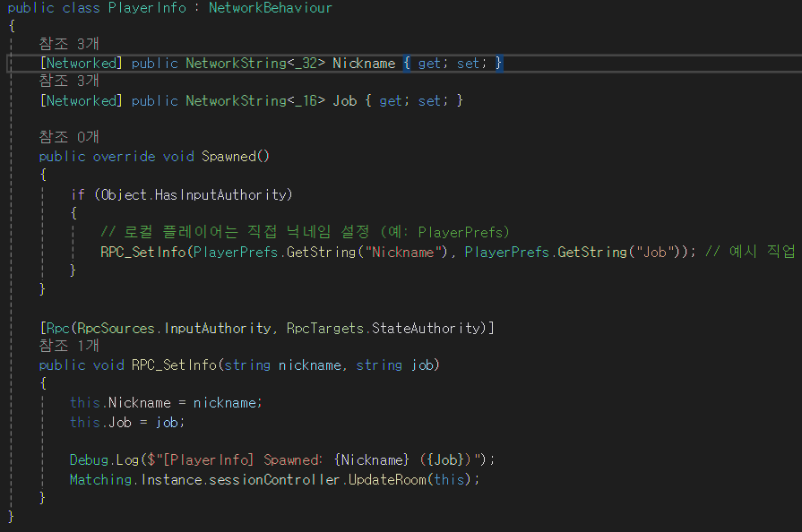Click the 'this.Job = job;' line
802x532 pixels.
click(127, 422)
